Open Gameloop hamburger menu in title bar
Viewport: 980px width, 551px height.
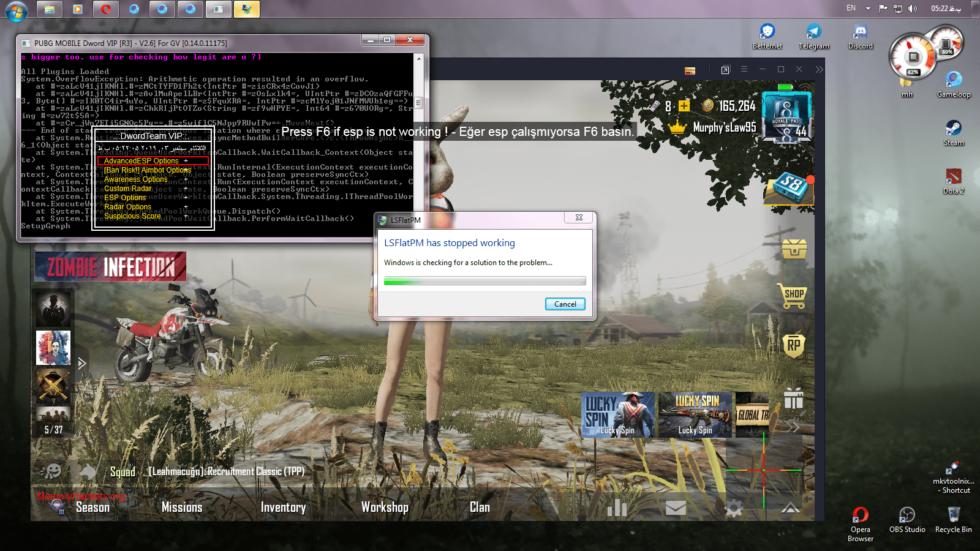744,70
